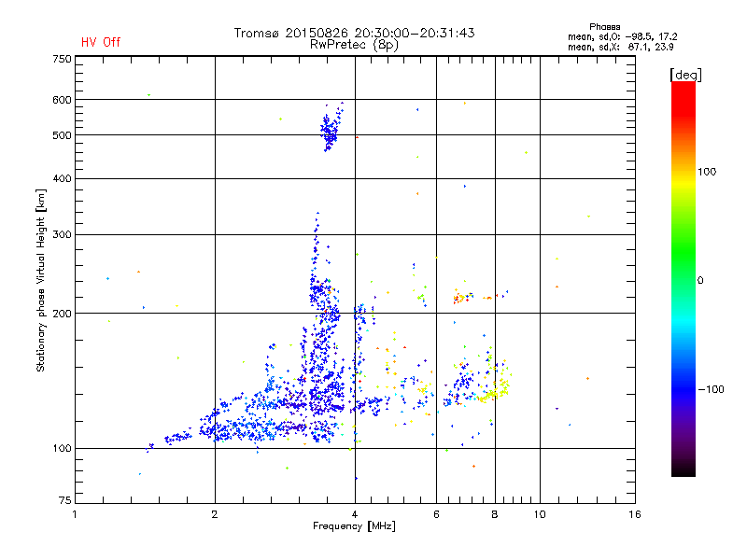Click the x-axis tick label '6'
747x560 pixels.
(436, 514)
